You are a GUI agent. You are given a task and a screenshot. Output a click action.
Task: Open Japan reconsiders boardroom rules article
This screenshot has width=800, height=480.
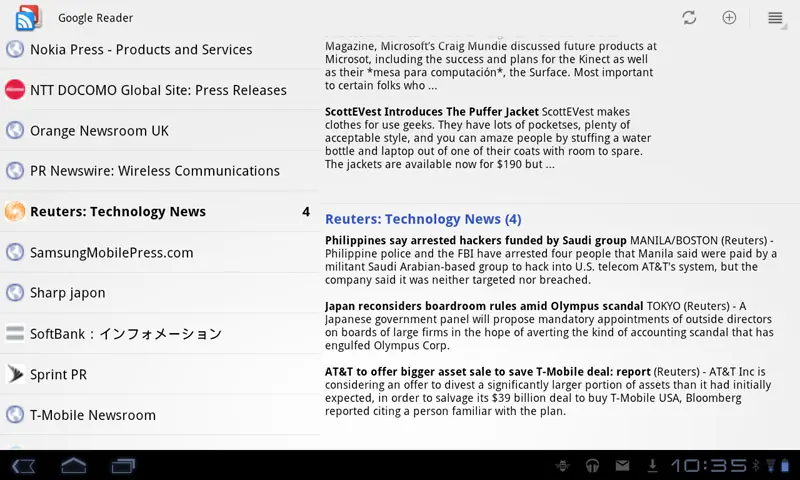point(549,325)
